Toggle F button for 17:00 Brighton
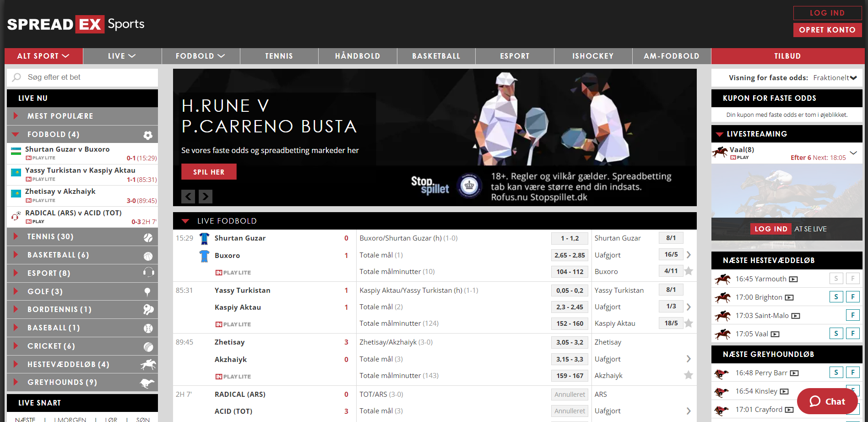Image resolution: width=868 pixels, height=422 pixels. [853, 297]
